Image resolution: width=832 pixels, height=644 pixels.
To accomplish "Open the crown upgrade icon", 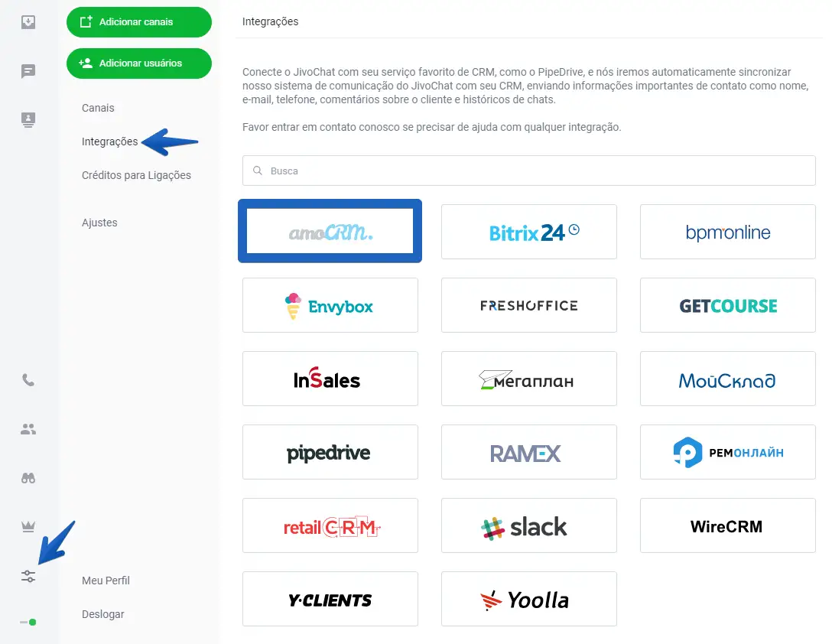I will click(28, 527).
